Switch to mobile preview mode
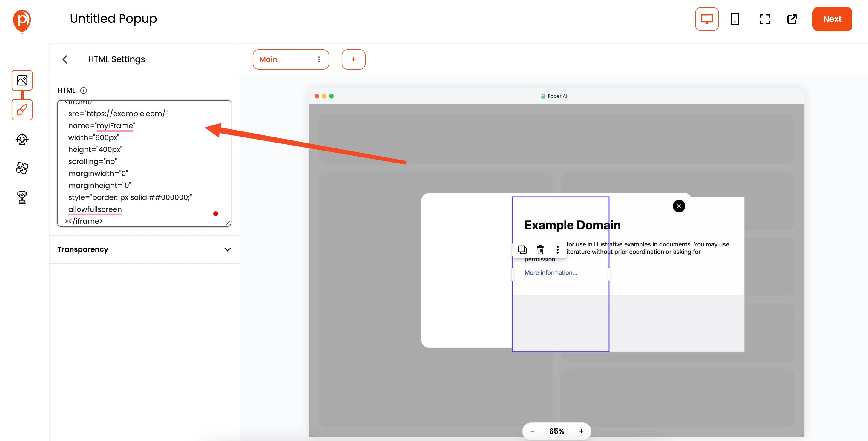This screenshot has width=868, height=441. [735, 19]
